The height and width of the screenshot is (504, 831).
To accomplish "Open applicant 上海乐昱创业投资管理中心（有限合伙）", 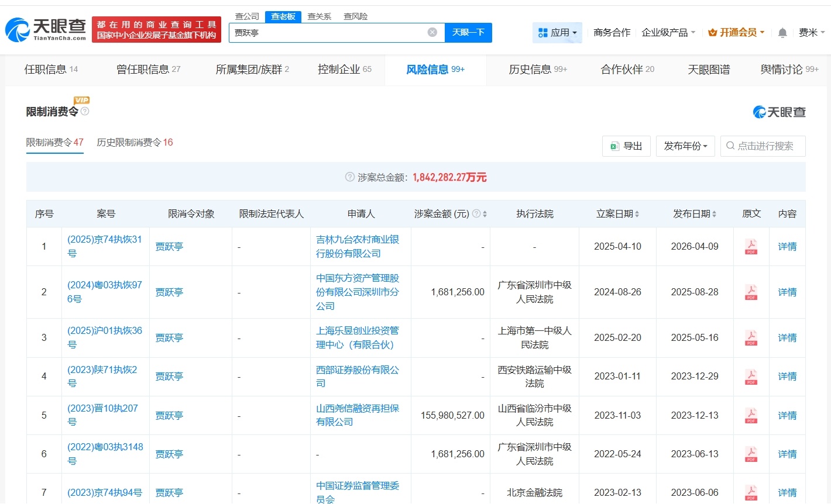I will pyautogui.click(x=358, y=337).
